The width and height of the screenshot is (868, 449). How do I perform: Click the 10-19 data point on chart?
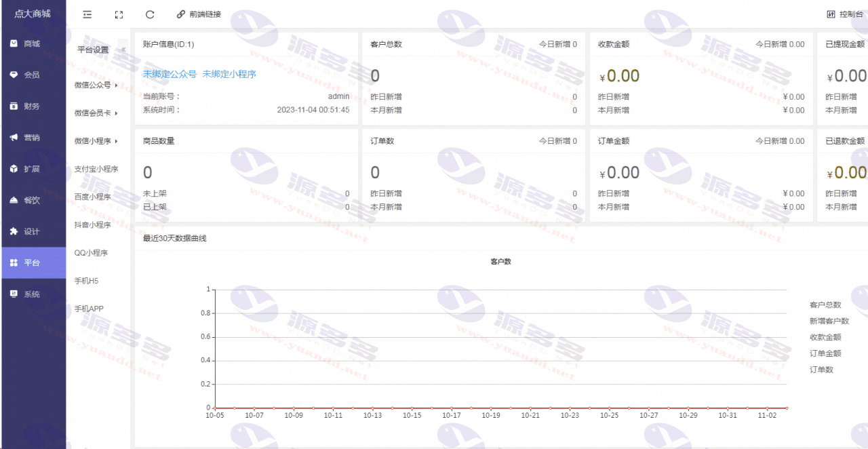point(491,408)
